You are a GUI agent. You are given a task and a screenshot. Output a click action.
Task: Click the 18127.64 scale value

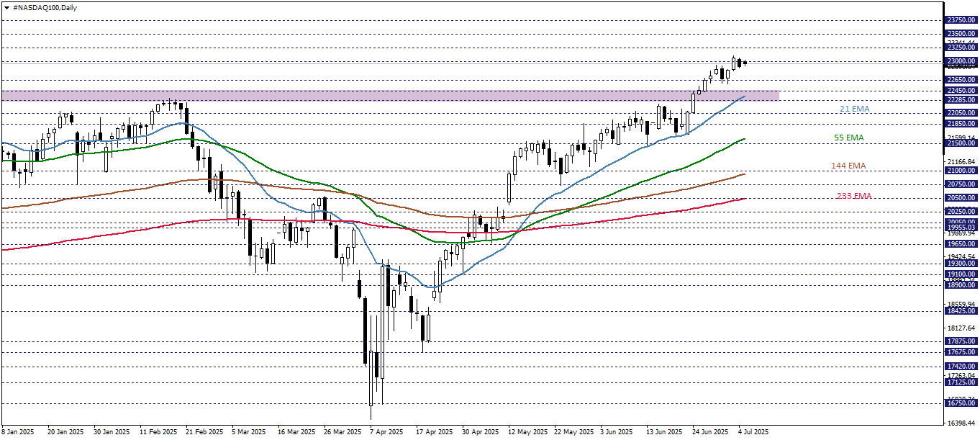962,328
